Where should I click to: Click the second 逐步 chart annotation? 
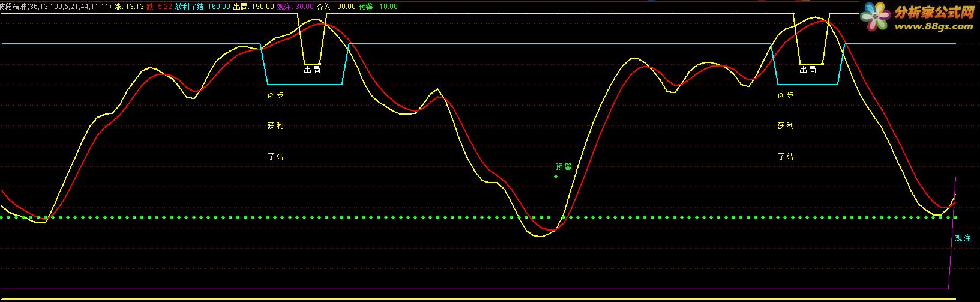click(786, 95)
